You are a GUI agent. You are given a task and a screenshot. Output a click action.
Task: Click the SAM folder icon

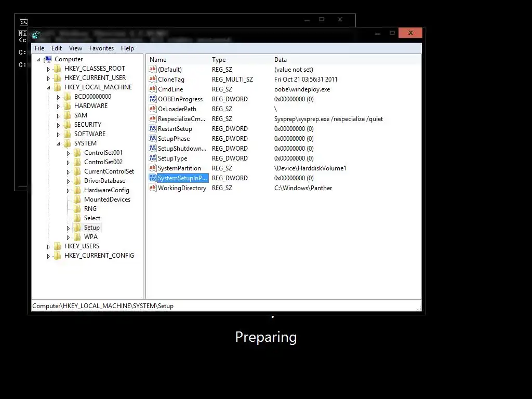(x=68, y=115)
